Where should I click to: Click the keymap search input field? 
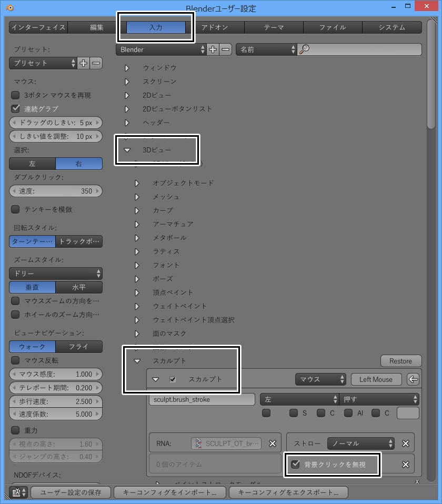point(359,49)
